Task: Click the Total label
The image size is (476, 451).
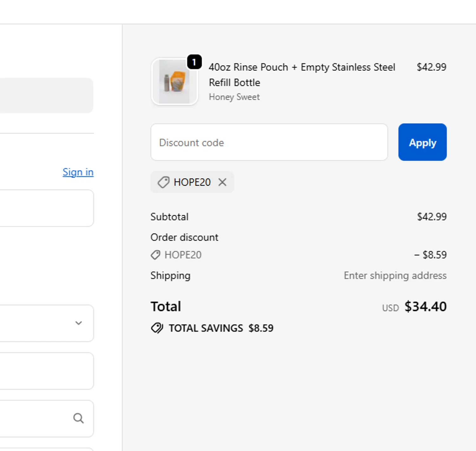Action: click(166, 307)
